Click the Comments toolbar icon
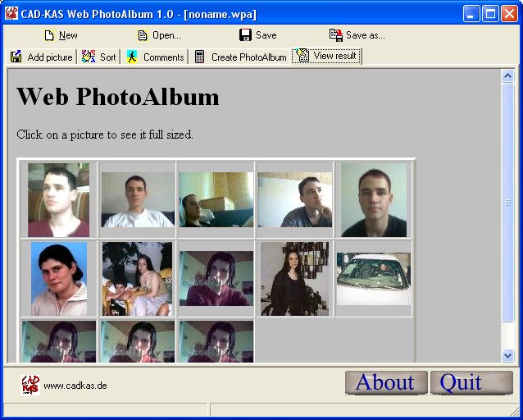 [x=132, y=57]
